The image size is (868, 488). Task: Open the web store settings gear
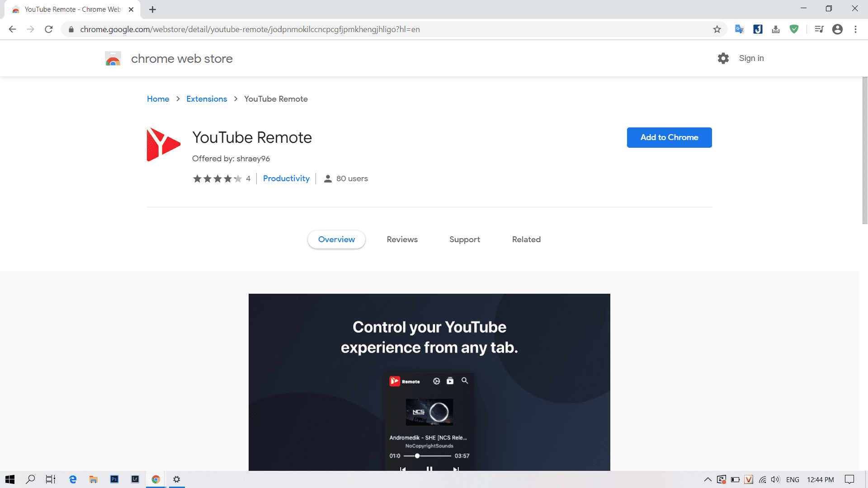pyautogui.click(x=723, y=58)
